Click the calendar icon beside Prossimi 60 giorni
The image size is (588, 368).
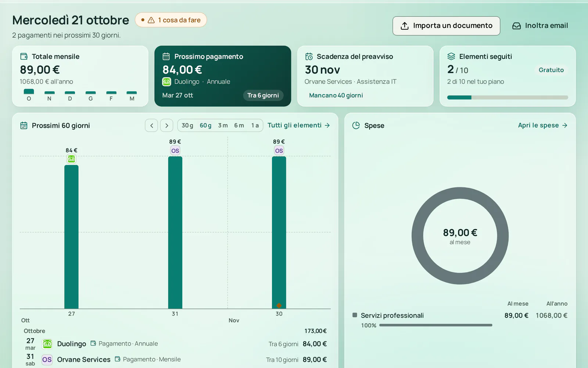pos(24,125)
